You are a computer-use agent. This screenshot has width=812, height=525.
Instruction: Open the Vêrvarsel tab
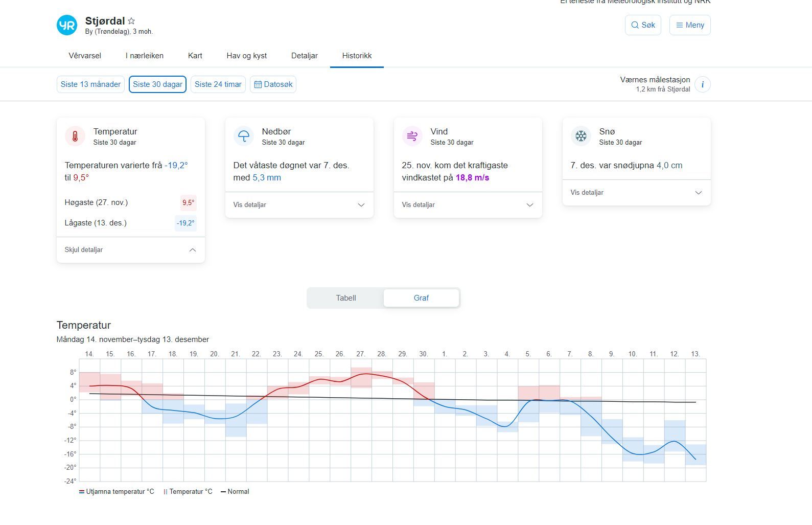(x=85, y=56)
